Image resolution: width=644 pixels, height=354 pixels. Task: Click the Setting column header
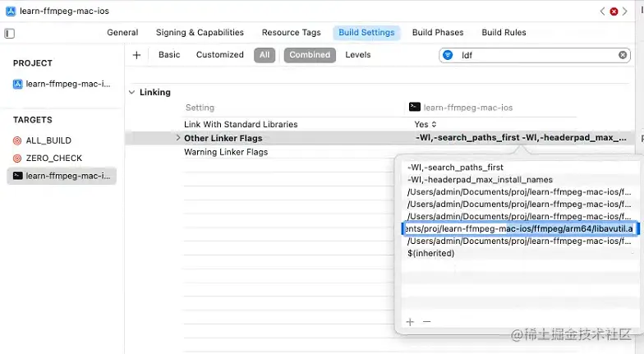(200, 108)
